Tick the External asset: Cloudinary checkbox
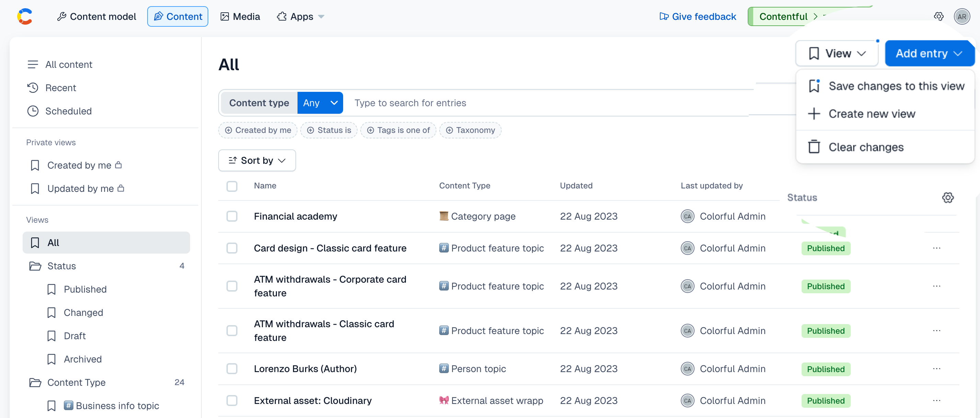The height and width of the screenshot is (418, 980). (232, 401)
